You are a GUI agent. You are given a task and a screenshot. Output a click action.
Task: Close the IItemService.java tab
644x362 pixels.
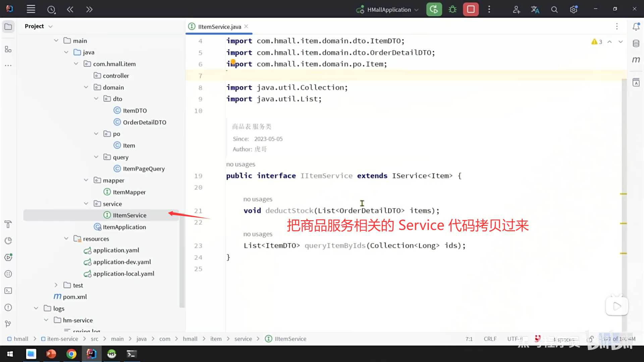point(246,26)
